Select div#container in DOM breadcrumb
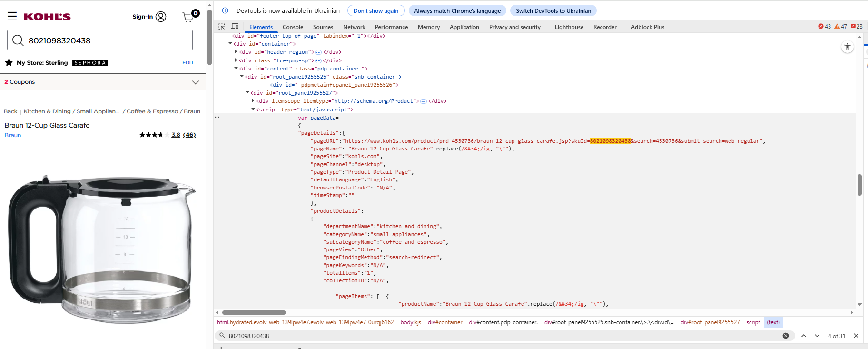Viewport: 868px width, 349px height. (445, 322)
